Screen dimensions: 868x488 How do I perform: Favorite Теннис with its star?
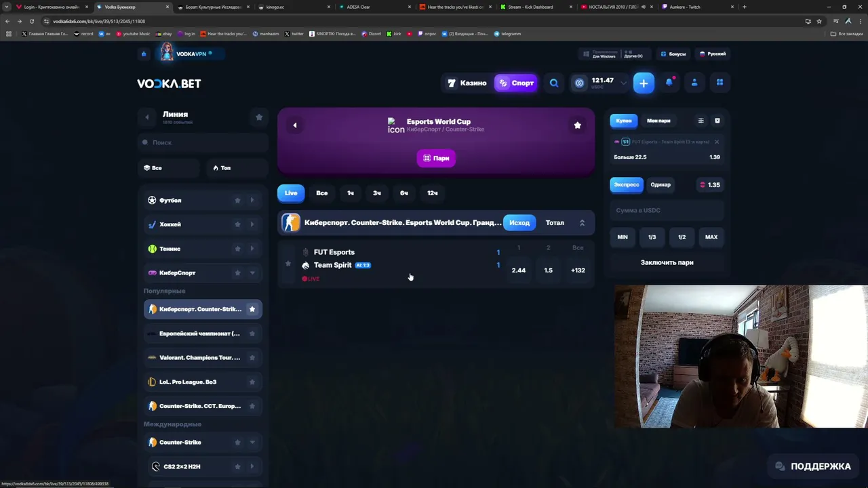click(237, 249)
